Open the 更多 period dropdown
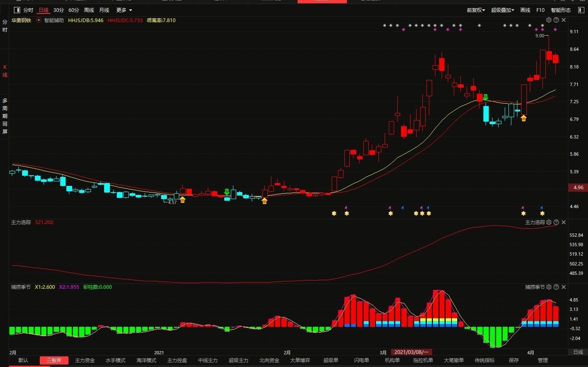 click(x=124, y=10)
